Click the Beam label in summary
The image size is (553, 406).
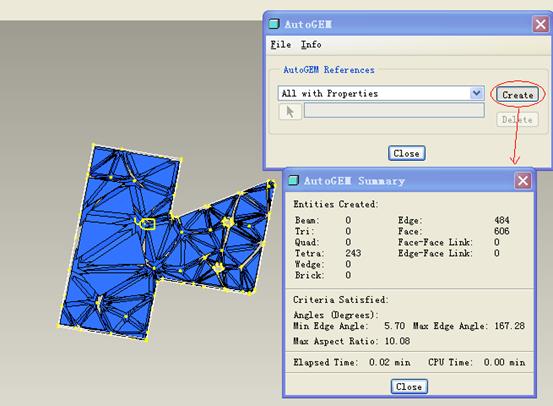pyautogui.click(x=307, y=220)
